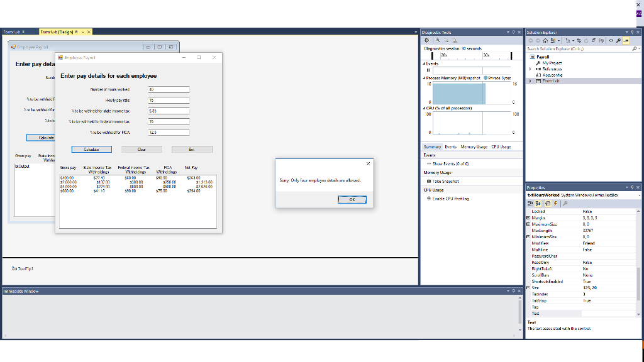Collapse the CPU (% of all processors) section
Viewport: 644px width, 362px height.
pyautogui.click(x=424, y=107)
